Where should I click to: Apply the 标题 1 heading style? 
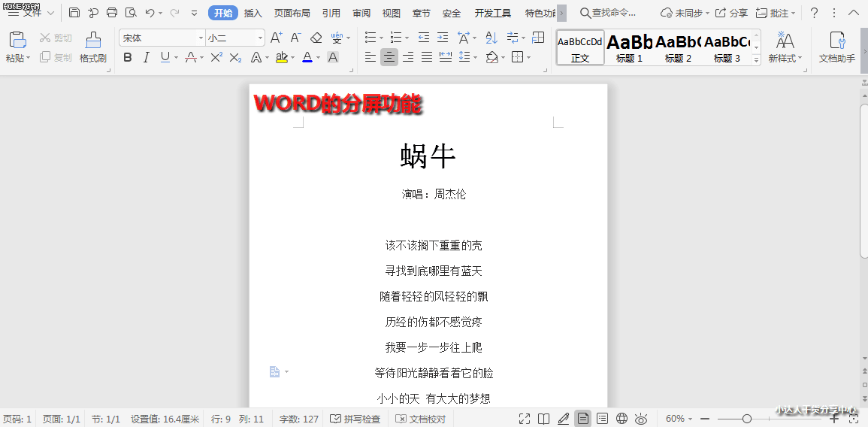coord(630,47)
